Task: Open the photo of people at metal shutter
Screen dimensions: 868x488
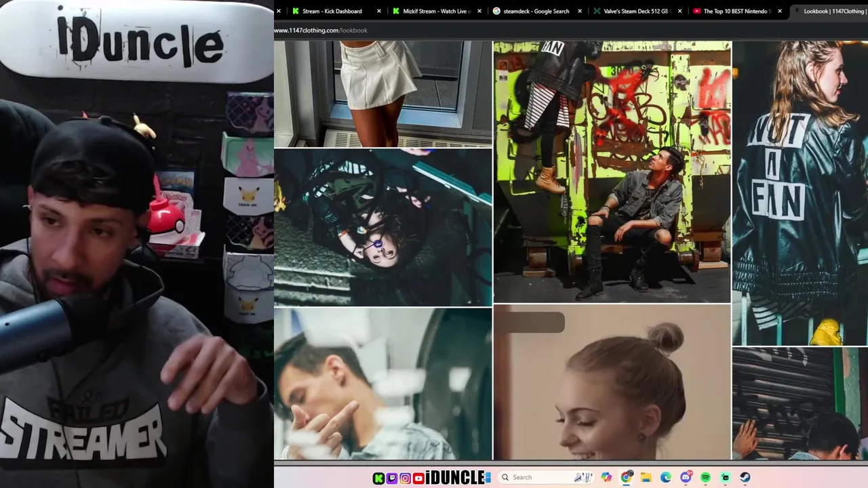Action: [x=800, y=404]
